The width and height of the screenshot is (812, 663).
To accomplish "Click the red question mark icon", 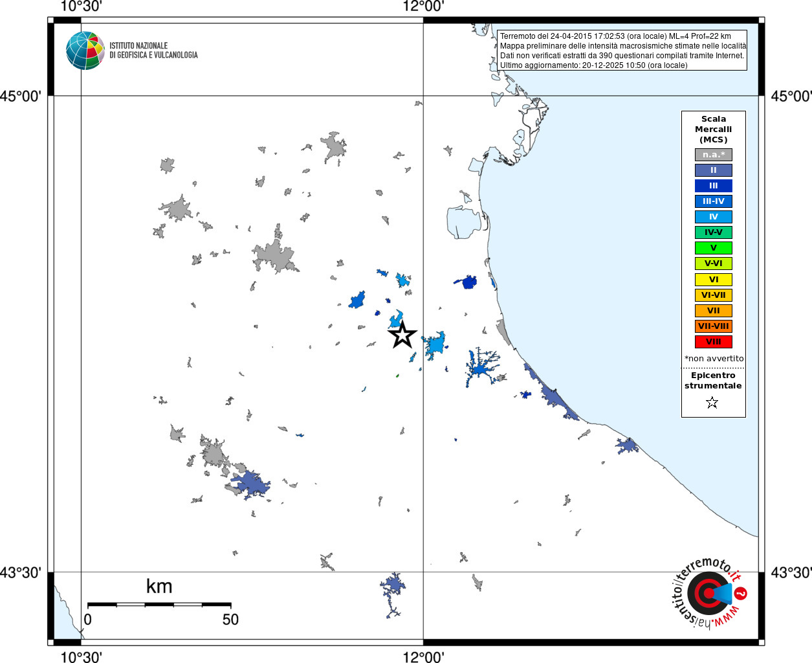I will pyautogui.click(x=741, y=593).
